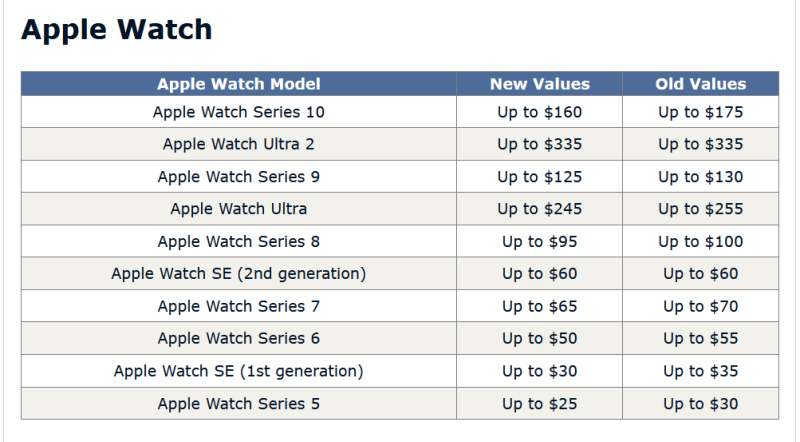Select Apple Watch SE (2nd generation) cell
Viewport: 800px width, 442px height.
pyautogui.click(x=238, y=273)
